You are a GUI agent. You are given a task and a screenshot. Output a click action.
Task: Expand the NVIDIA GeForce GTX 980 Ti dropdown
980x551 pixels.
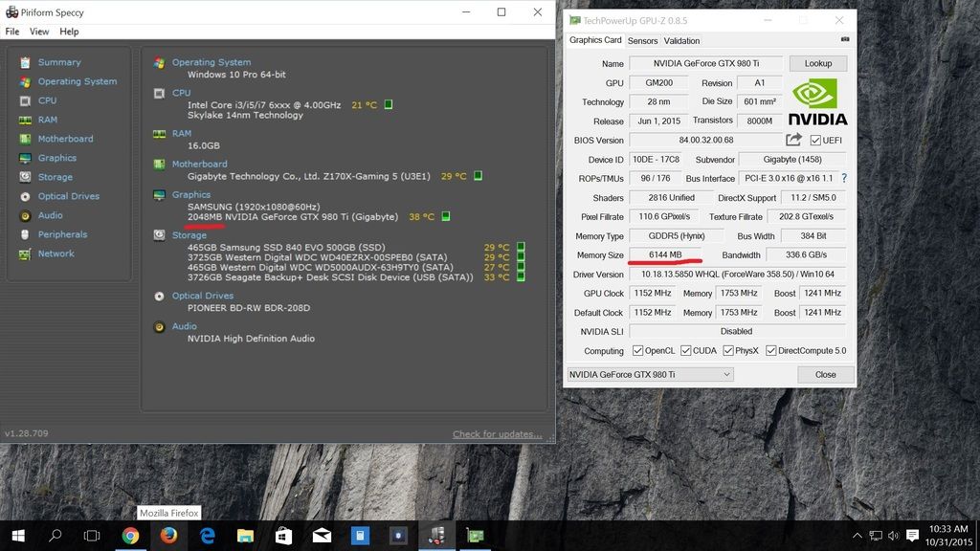coord(650,374)
